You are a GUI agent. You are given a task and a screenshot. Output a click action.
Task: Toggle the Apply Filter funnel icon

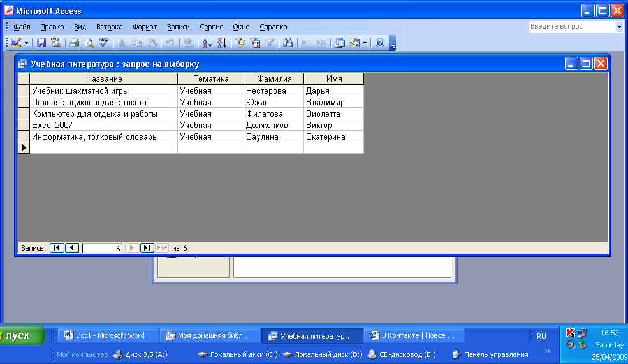[270, 43]
